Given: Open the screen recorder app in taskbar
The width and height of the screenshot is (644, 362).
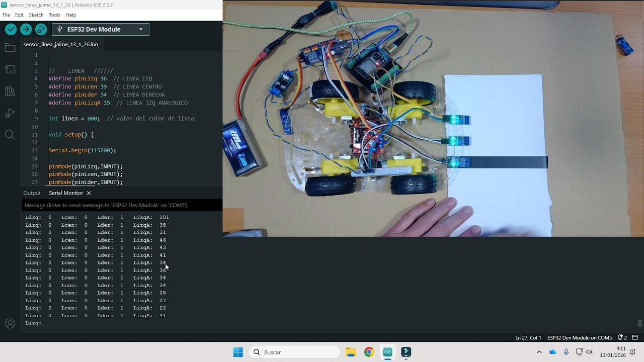Looking at the screenshot, I should [x=406, y=352].
